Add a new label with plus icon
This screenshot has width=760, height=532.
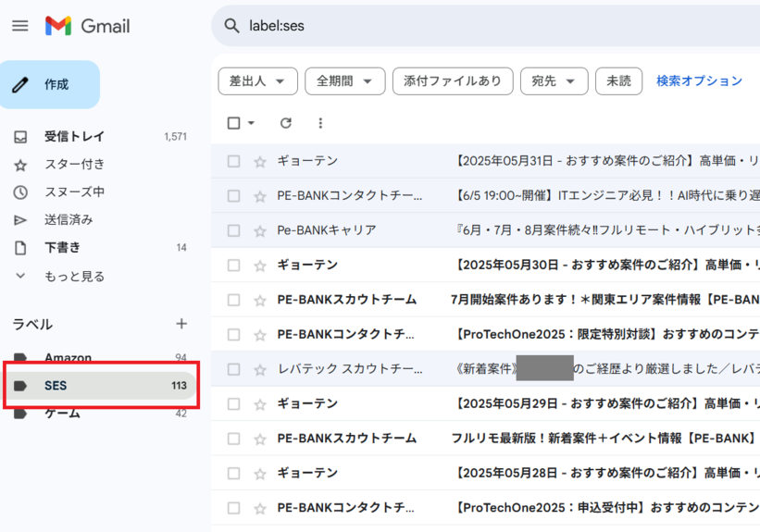181,324
